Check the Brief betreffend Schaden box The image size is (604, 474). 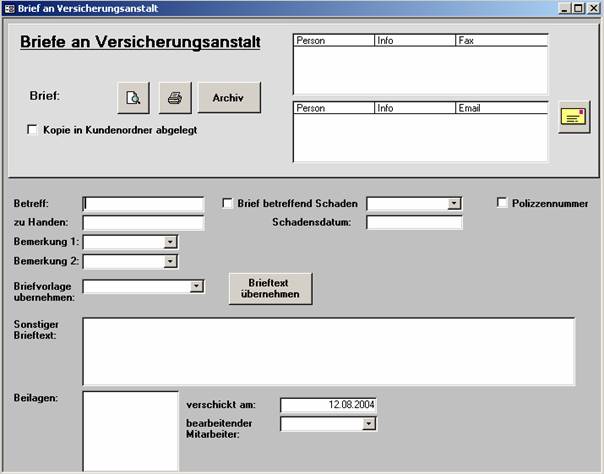point(227,203)
